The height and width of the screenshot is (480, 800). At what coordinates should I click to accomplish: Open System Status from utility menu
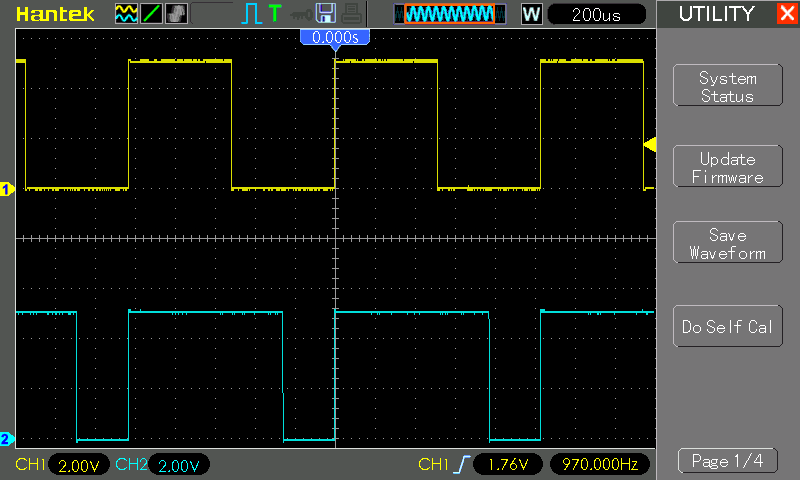click(727, 87)
